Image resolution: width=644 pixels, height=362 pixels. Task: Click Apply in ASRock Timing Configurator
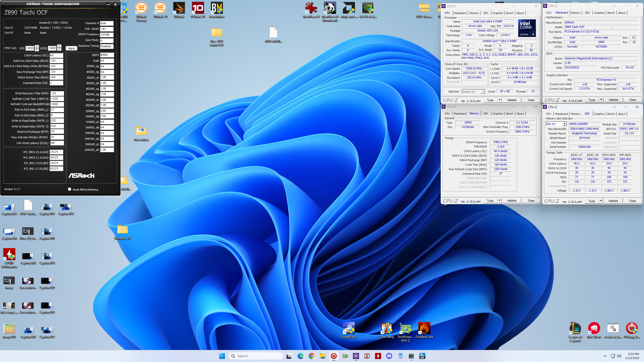pos(71,48)
